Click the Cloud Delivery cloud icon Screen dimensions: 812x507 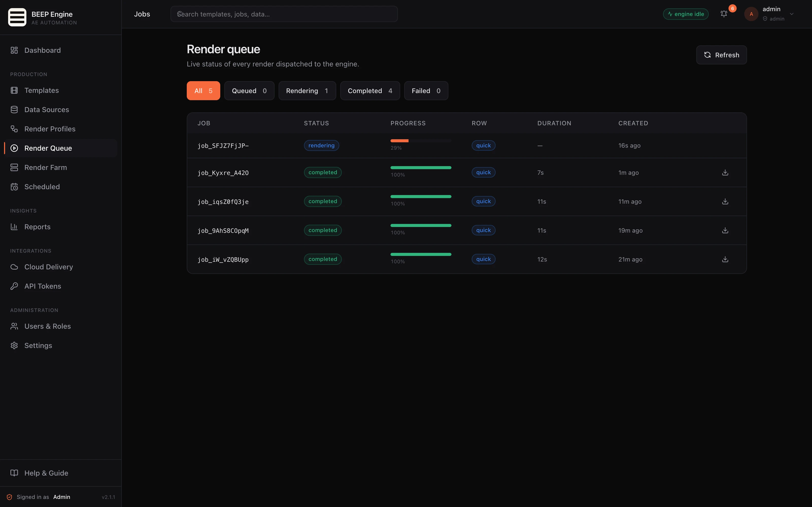(14, 267)
